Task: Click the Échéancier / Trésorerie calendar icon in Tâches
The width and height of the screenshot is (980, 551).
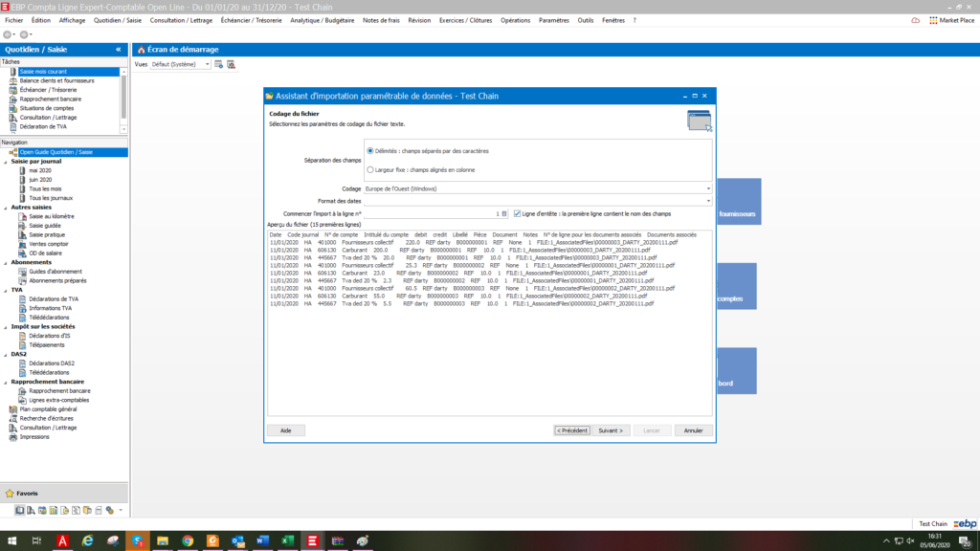Action: pos(13,90)
